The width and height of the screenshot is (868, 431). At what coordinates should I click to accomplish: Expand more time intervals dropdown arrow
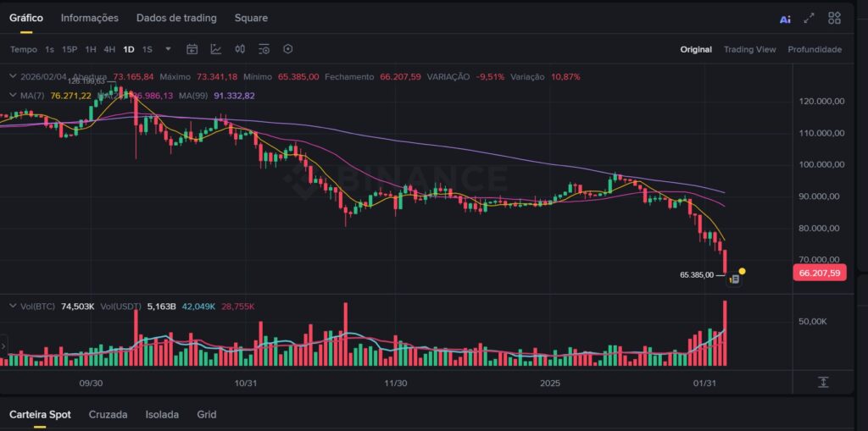(168, 49)
